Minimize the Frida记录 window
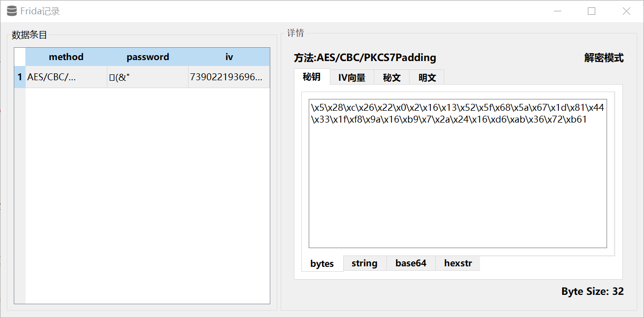 pyautogui.click(x=557, y=11)
